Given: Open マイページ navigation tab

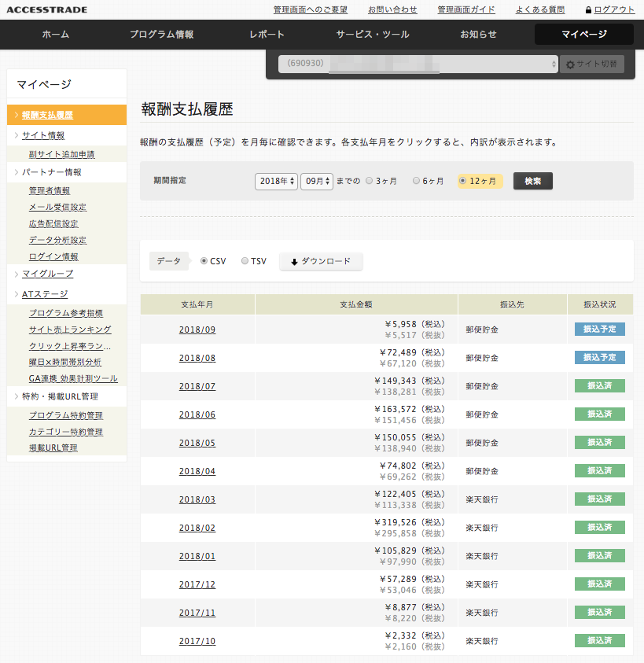Looking at the screenshot, I should point(584,35).
